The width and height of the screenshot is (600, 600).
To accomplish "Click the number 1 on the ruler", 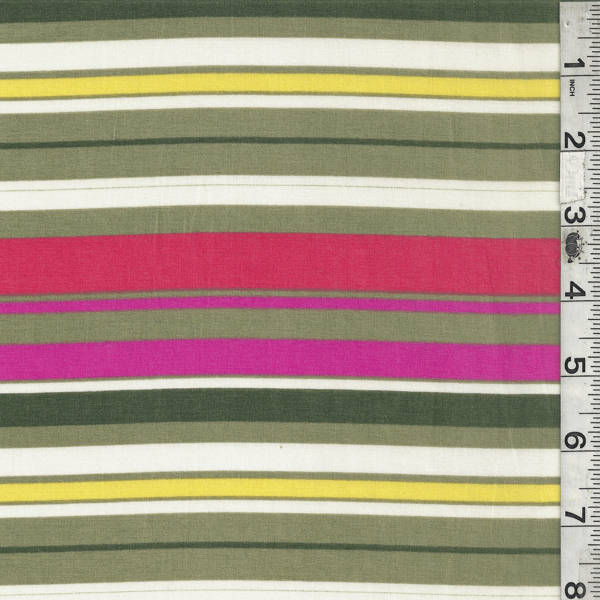I will pos(574,63).
